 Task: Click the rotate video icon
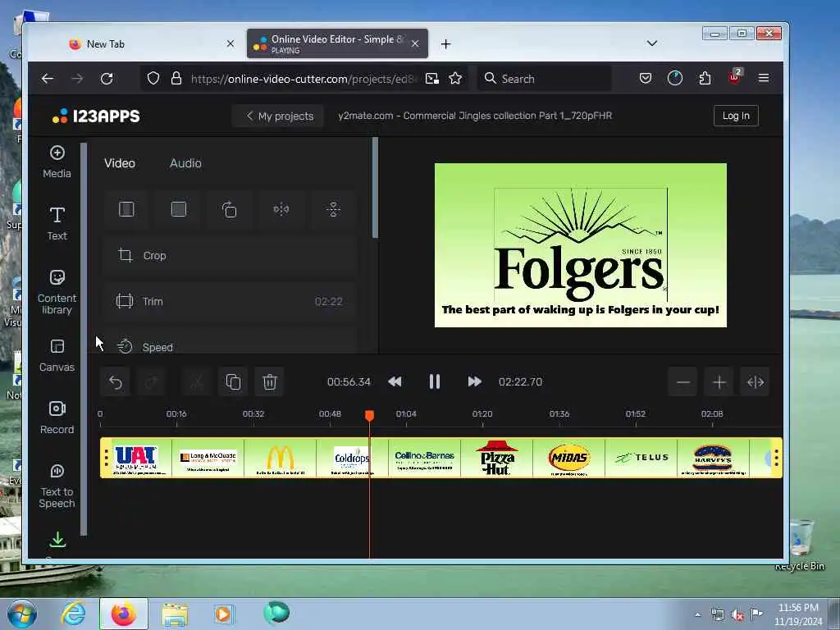coord(230,209)
